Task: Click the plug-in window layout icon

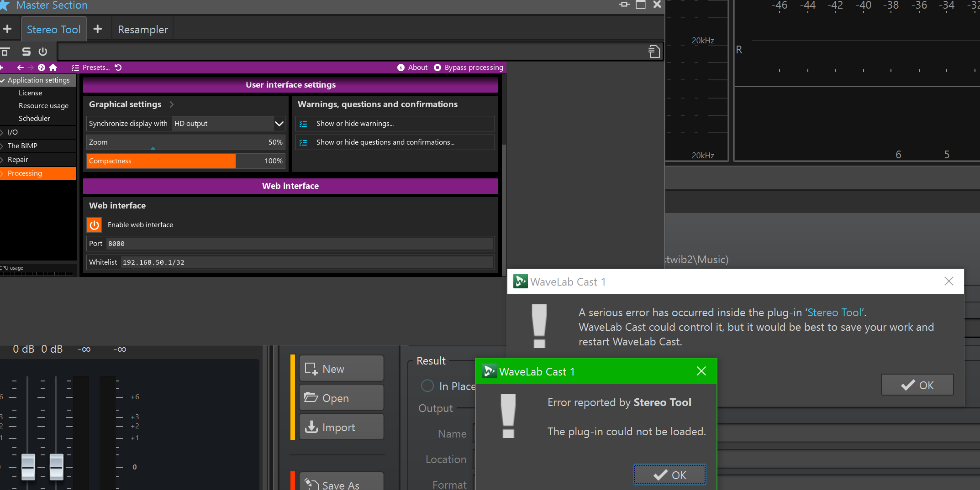Action: pos(5,52)
